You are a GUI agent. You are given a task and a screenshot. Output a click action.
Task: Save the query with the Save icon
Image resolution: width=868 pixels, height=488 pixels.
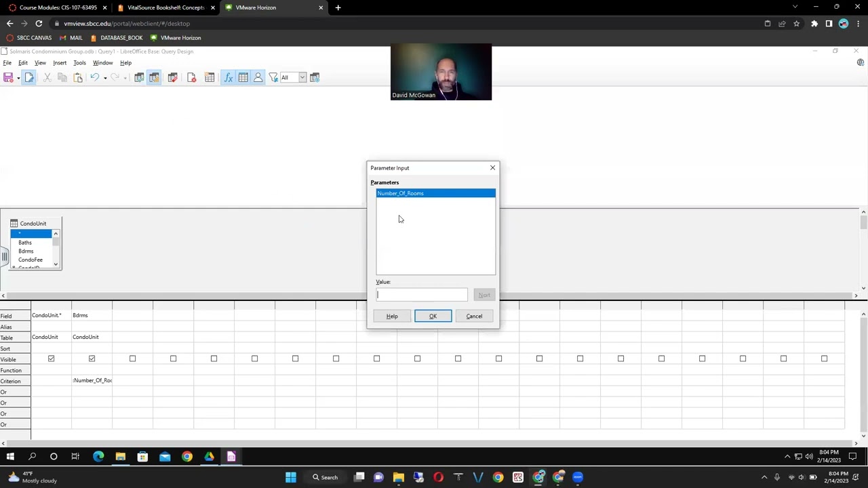click(x=8, y=78)
